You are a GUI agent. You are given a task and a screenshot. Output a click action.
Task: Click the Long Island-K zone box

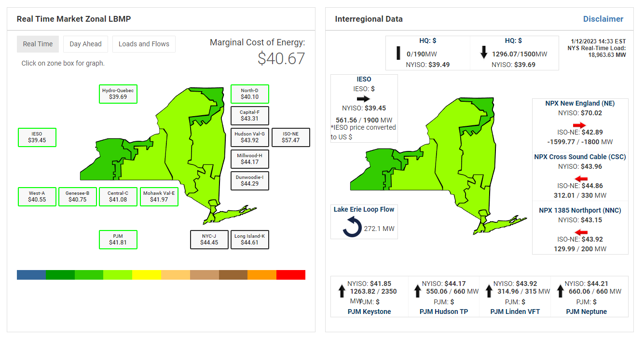(x=249, y=240)
